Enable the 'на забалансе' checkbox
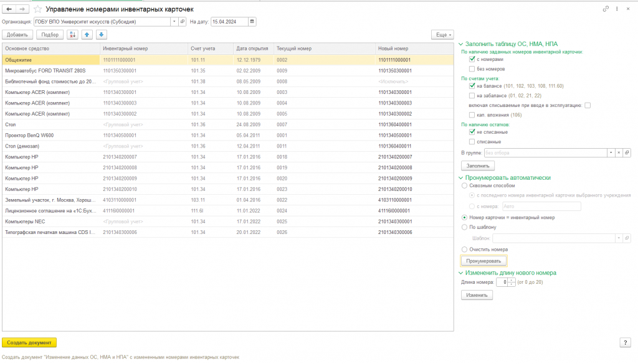Screen dimensions: 638x364 472,96
